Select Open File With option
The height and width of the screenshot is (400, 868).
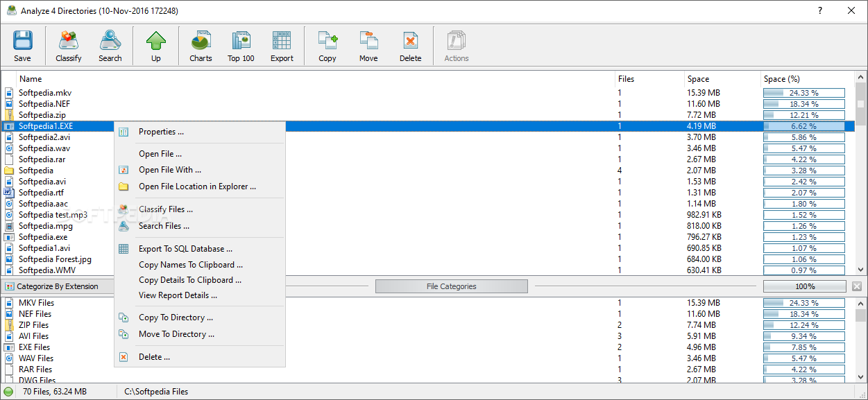(200, 170)
